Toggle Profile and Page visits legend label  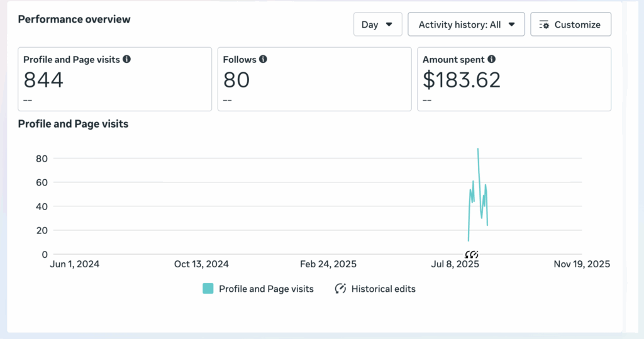[x=266, y=289]
